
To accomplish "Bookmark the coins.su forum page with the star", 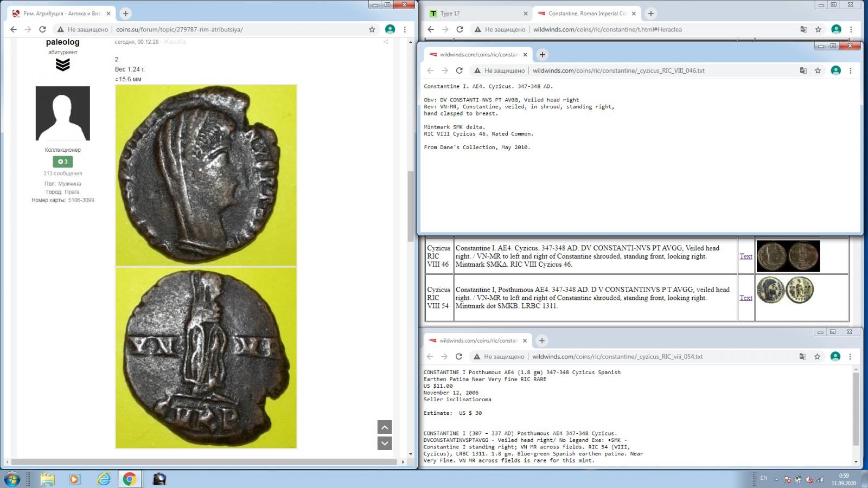I will click(372, 29).
